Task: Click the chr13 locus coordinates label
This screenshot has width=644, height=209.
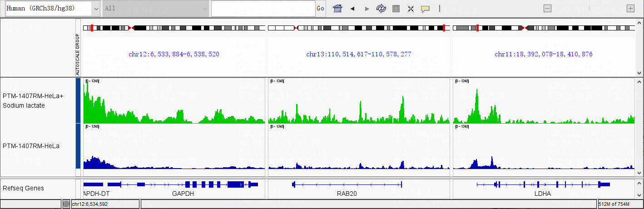Action: tap(358, 55)
